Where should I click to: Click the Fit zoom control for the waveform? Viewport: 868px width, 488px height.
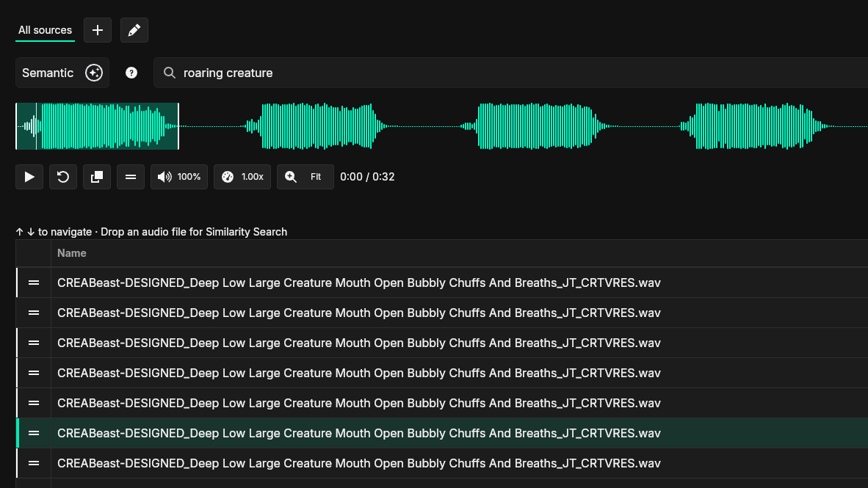(305, 177)
